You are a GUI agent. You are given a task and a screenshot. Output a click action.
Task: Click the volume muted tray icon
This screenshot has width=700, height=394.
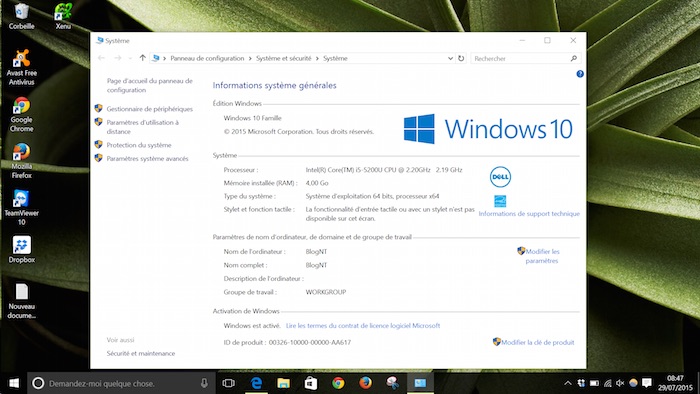click(620, 383)
